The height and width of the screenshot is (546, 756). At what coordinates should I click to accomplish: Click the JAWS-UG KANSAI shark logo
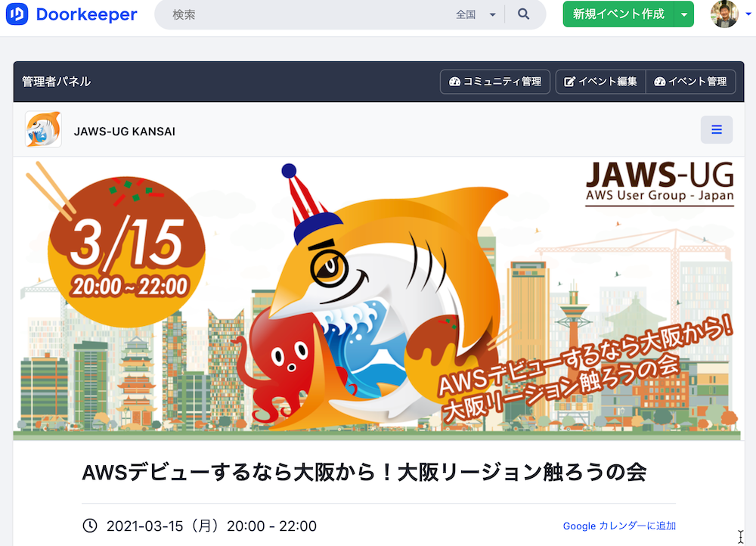[43, 129]
